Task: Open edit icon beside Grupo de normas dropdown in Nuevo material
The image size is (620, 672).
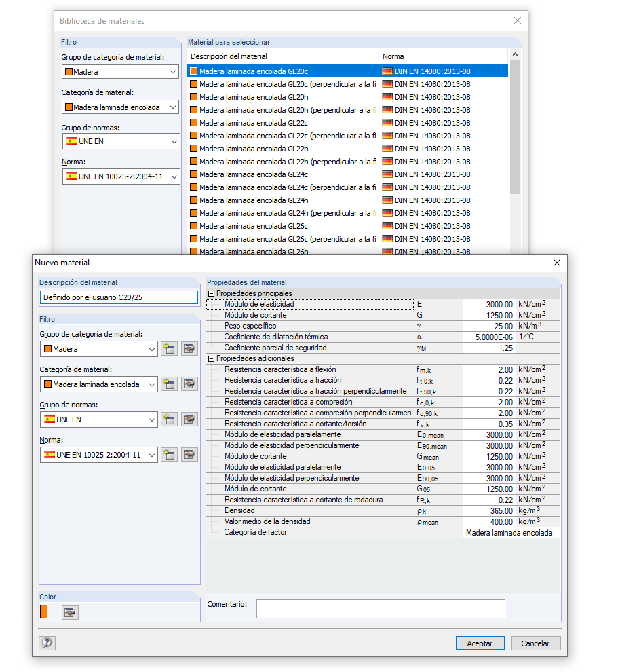Action: point(189,419)
